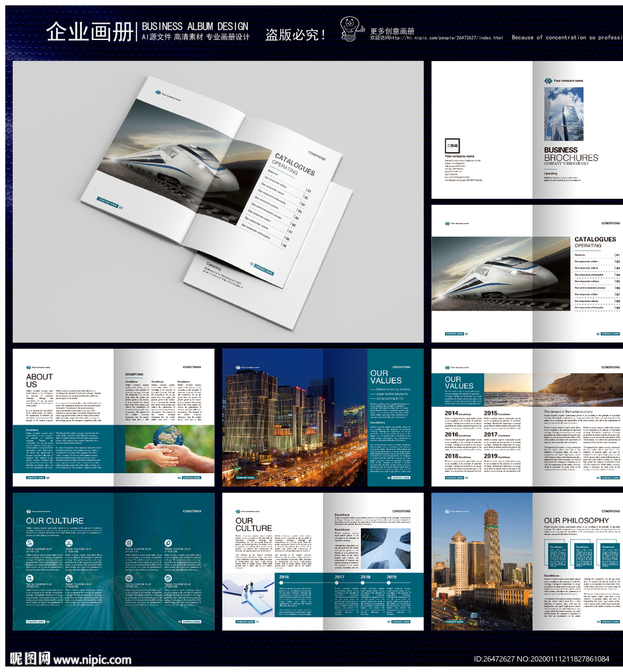623x672 pixels.
Task: Select the night city skyline photo
Action: click(x=295, y=417)
